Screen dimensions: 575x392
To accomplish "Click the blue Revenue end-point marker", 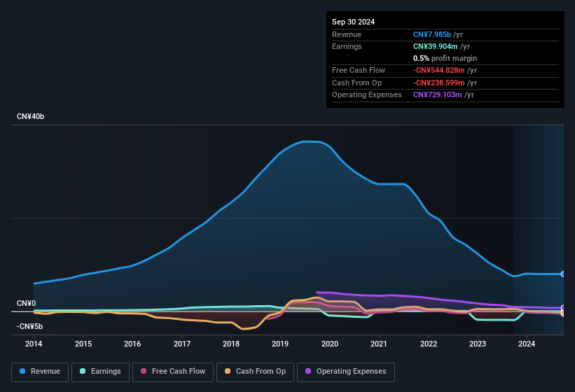I will (563, 274).
